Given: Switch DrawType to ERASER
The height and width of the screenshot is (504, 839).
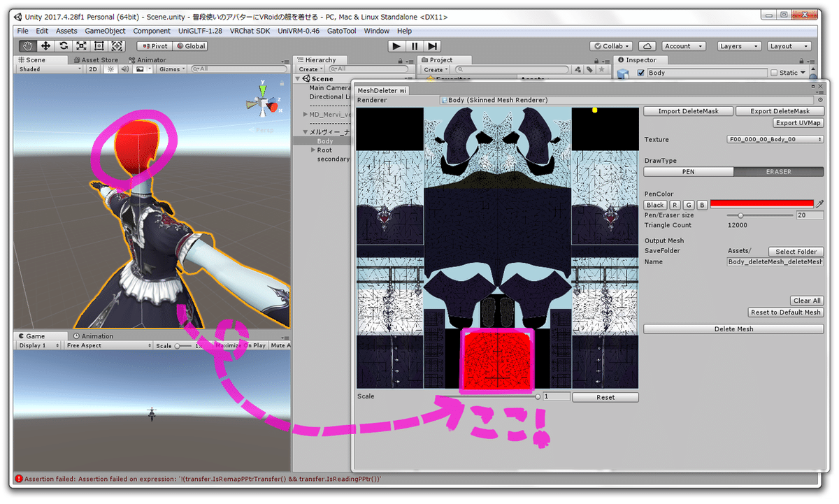Looking at the screenshot, I should [x=779, y=171].
